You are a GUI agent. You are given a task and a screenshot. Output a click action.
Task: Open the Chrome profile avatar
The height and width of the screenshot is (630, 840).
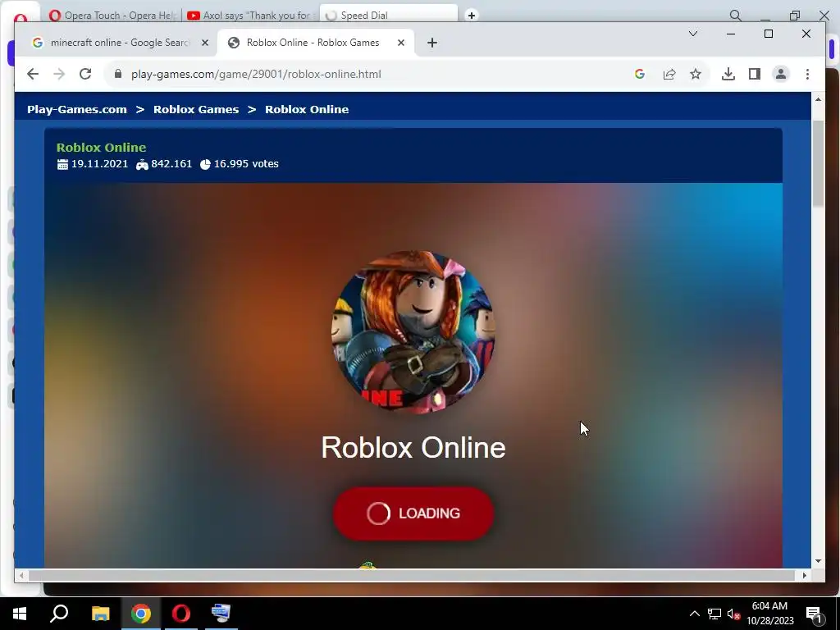tap(781, 74)
